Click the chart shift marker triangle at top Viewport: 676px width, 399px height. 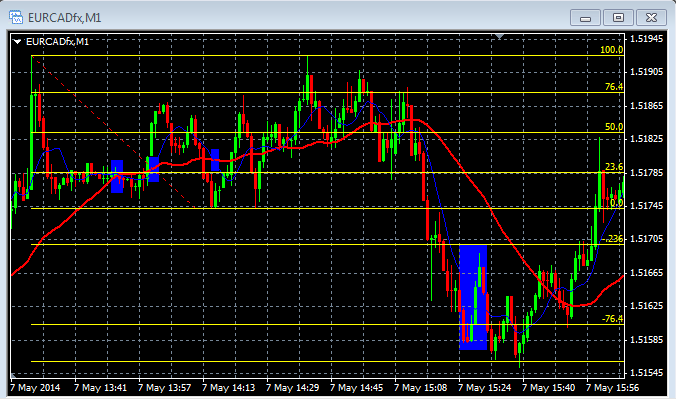pyautogui.click(x=499, y=37)
